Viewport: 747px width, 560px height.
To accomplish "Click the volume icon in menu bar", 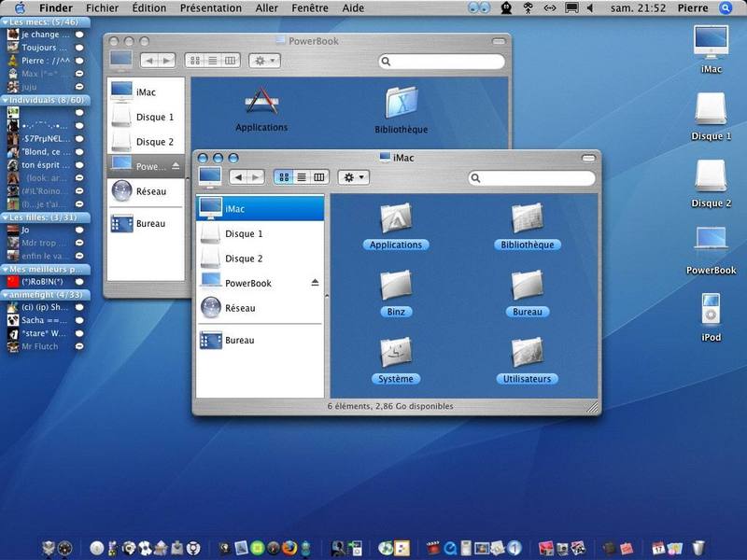I will coord(590,8).
